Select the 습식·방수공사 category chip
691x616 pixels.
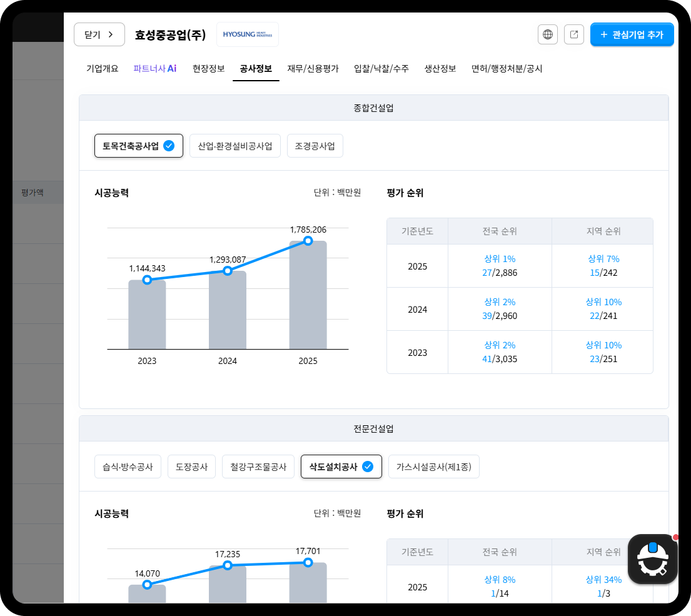[128, 467]
